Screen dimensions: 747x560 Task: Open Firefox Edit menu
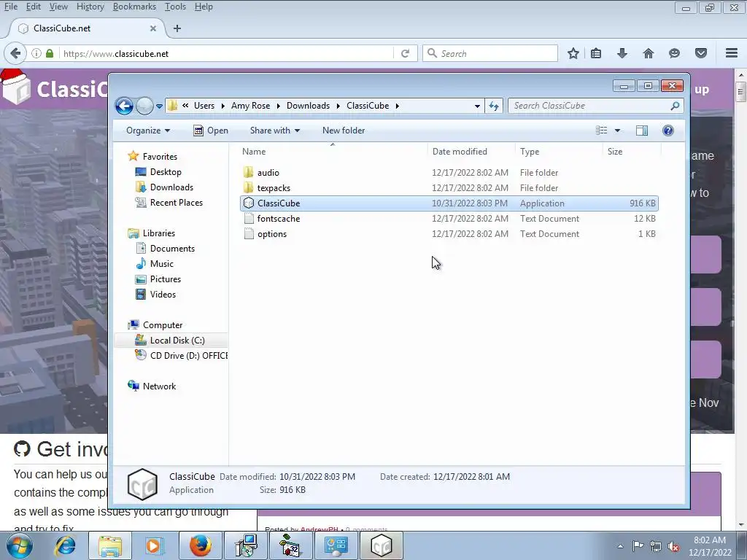(33, 7)
